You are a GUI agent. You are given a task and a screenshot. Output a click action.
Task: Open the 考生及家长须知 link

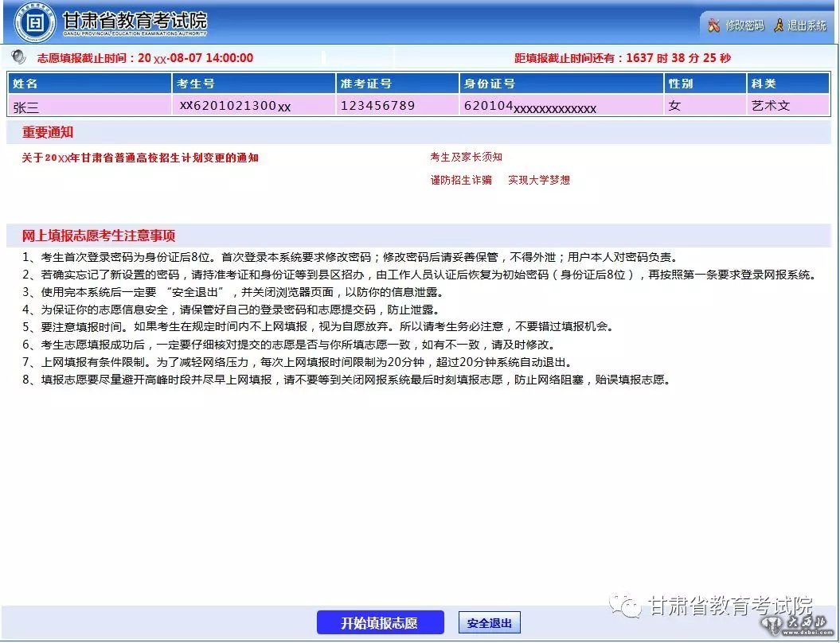[466, 158]
